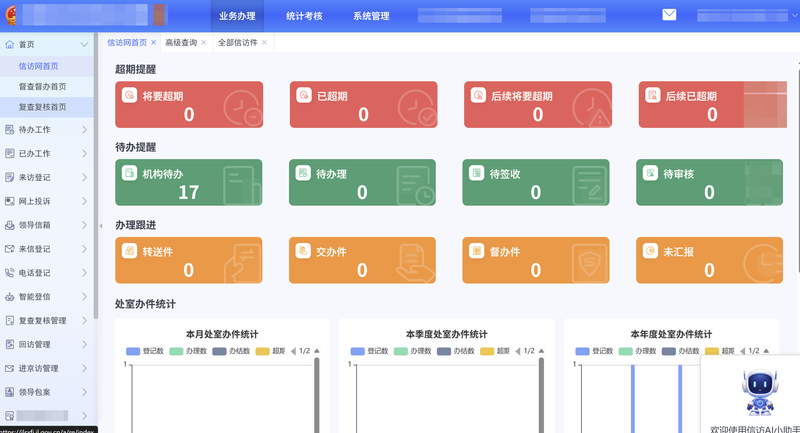
Task: Click the 将要超期 card icon
Action: pyautogui.click(x=128, y=96)
